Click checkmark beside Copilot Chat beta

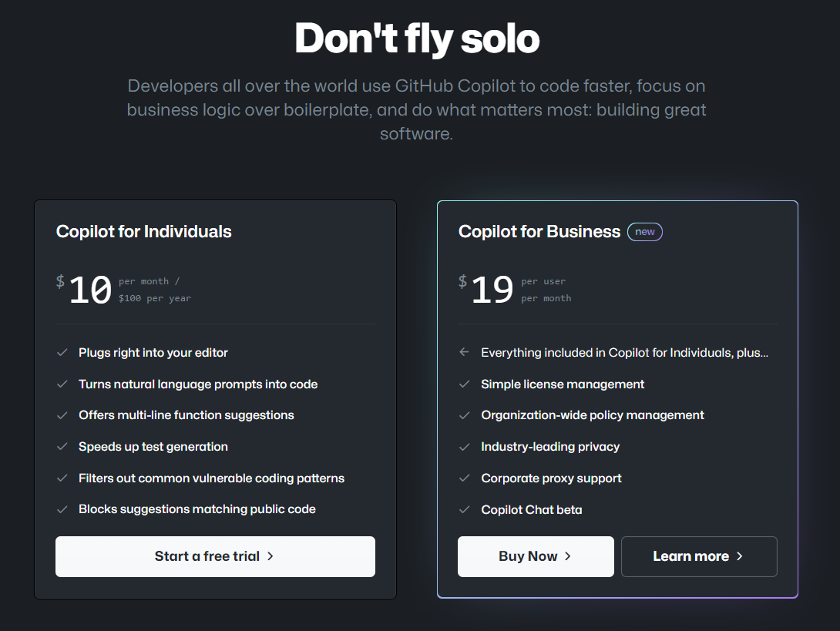[x=465, y=509]
